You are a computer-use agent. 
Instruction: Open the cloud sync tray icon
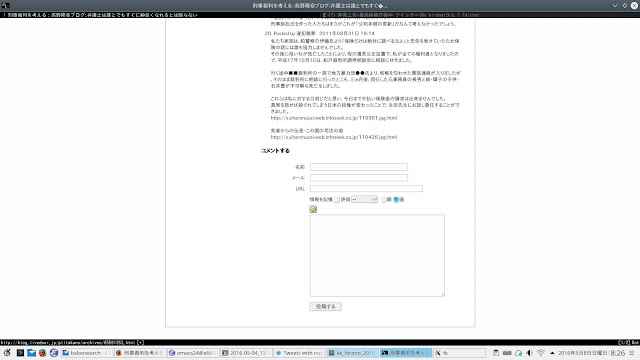(518, 353)
